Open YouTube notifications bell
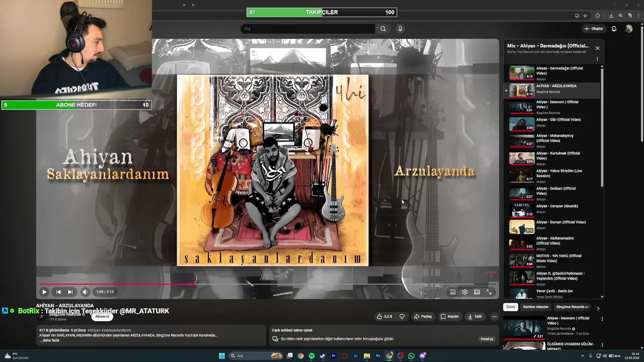The image size is (644, 362). 614,29
